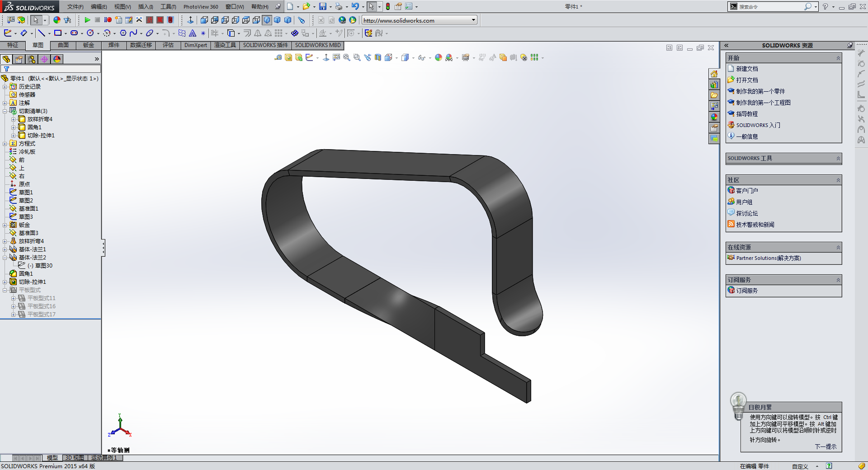Viewport: 868px width, 470px height.
Task: Open the URL address dropdown
Action: [x=473, y=20]
